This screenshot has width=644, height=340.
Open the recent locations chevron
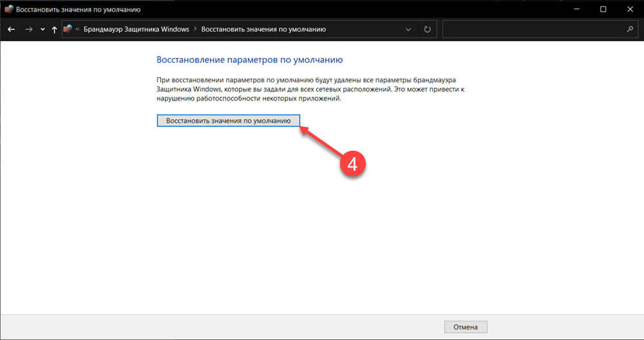pyautogui.click(x=43, y=30)
